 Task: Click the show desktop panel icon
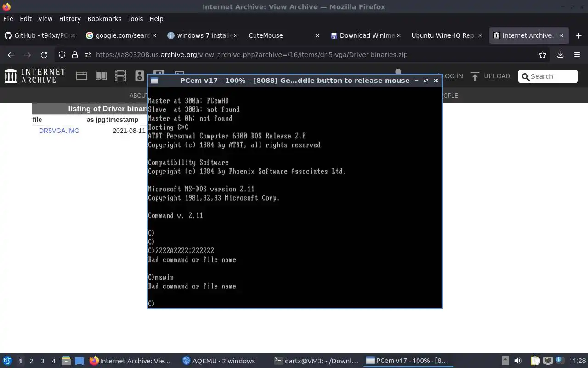point(79,361)
